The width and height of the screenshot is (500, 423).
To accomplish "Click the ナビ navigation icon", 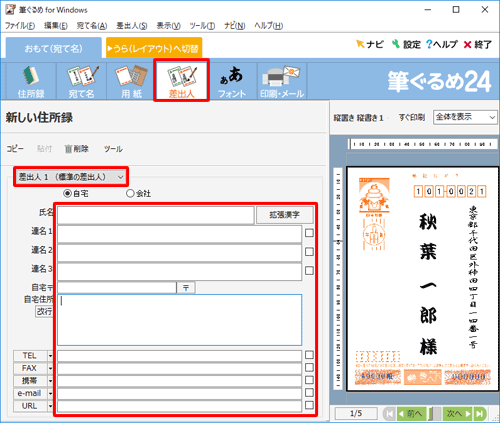I will point(369,44).
